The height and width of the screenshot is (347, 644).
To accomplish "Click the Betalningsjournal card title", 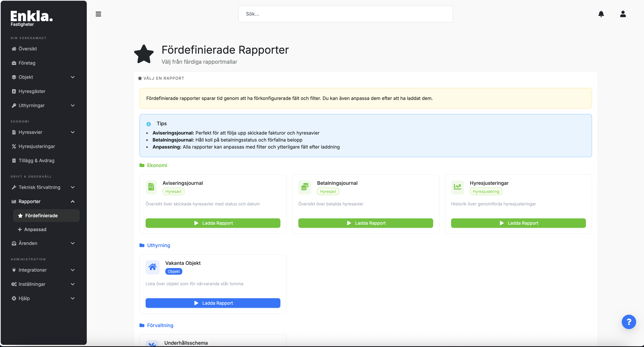I will click(x=337, y=183).
